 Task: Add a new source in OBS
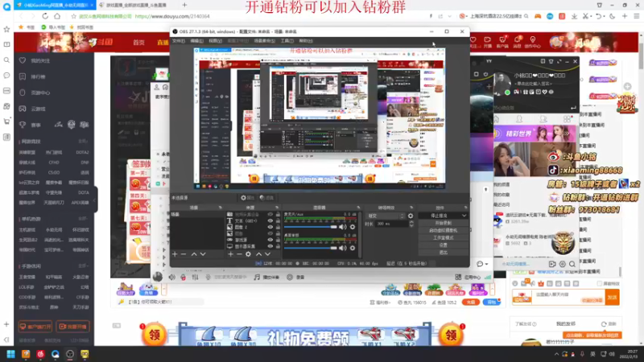coord(230,254)
